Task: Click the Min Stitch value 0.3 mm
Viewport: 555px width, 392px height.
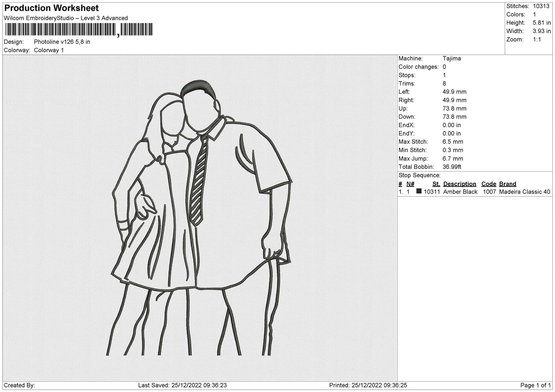Action: point(453,150)
